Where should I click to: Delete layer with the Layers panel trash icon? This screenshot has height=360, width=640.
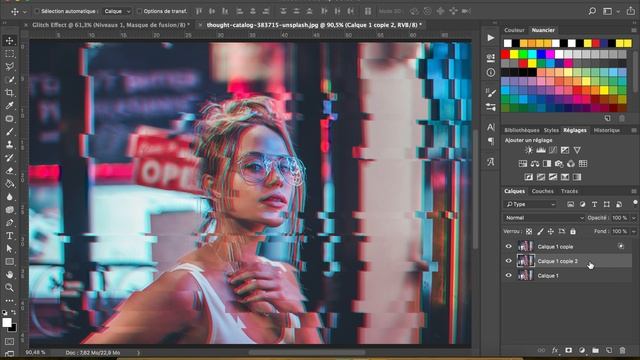click(x=622, y=350)
